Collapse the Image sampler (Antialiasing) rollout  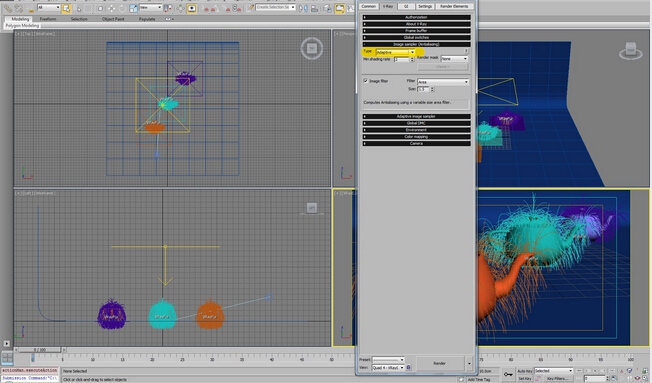[x=416, y=44]
